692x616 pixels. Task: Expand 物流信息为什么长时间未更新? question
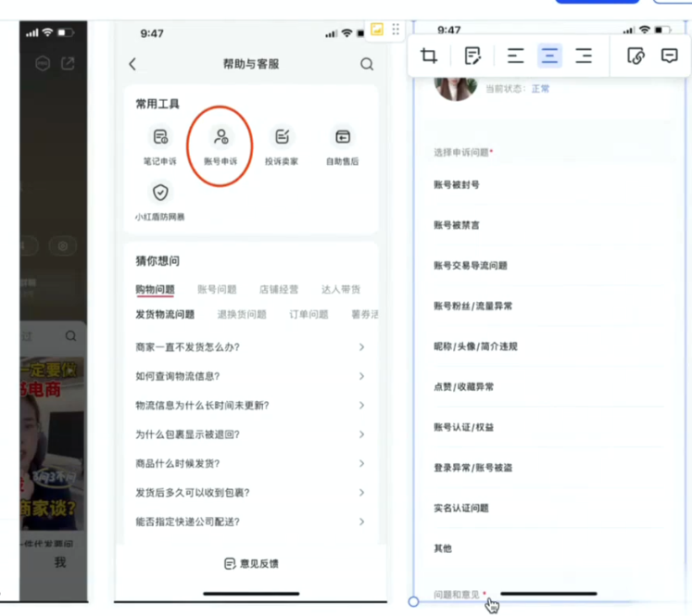[250, 406]
